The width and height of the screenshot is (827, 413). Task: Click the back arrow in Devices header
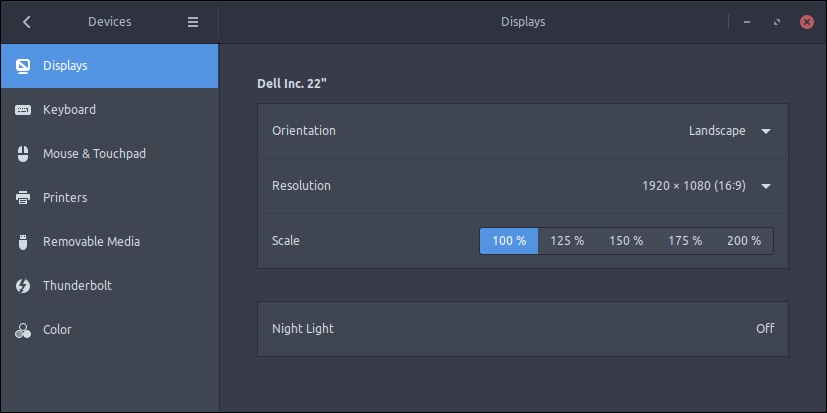26,22
